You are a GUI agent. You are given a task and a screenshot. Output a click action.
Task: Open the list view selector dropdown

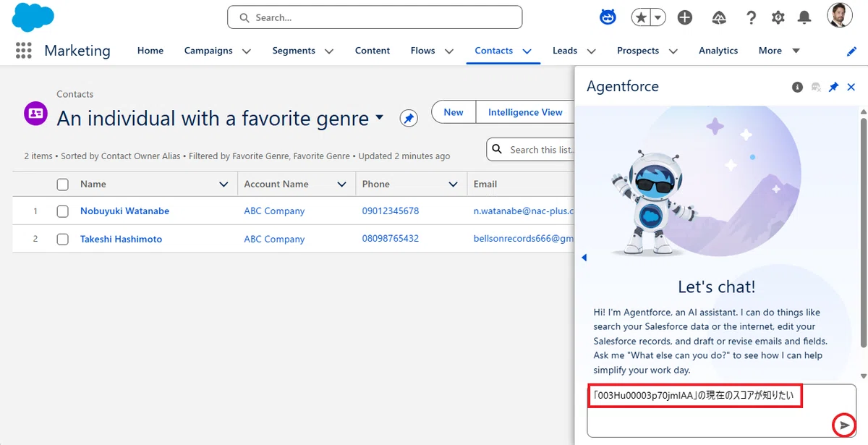pos(380,119)
